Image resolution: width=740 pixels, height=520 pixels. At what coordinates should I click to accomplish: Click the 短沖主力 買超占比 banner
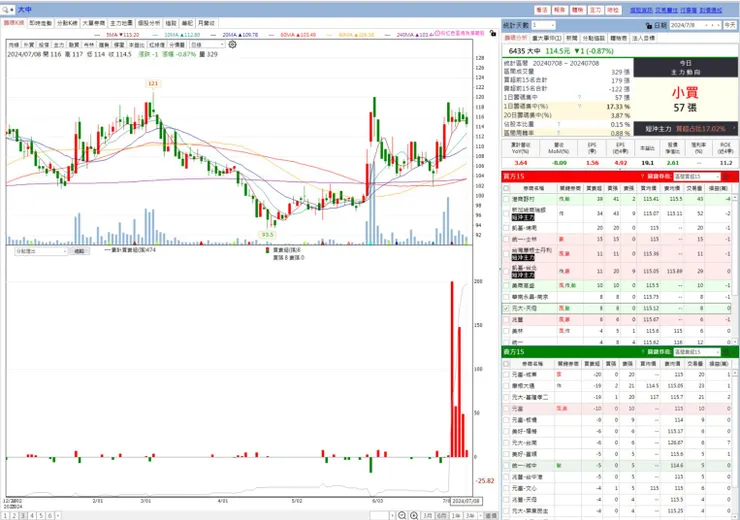[686, 128]
